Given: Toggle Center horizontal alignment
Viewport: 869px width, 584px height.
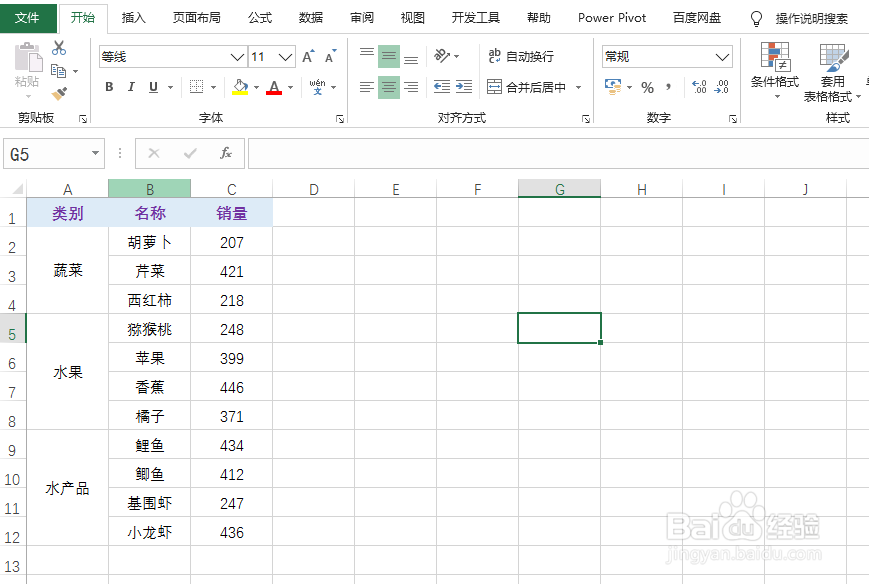Looking at the screenshot, I should (x=389, y=87).
